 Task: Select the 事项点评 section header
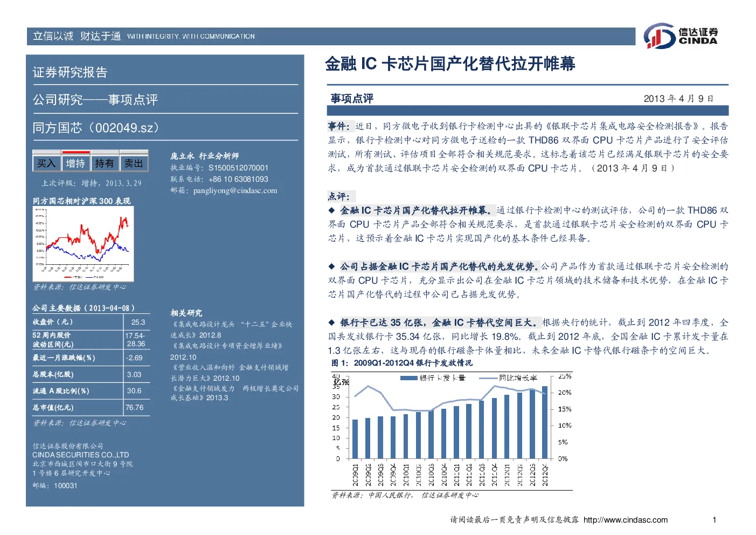click(352, 99)
